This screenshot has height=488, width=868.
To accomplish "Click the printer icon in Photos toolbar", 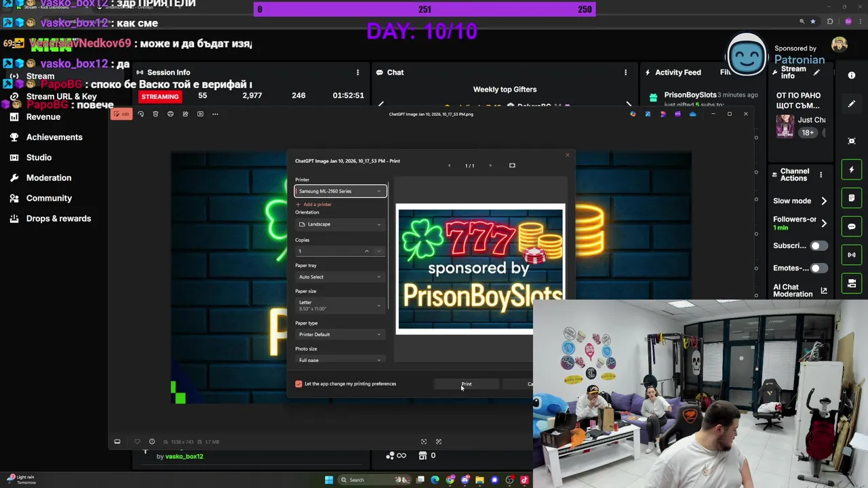I will 170,114.
